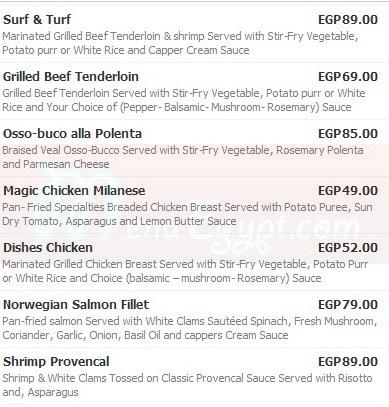Select the Pan-fried salmon description text
This screenshot has height=407, width=389.
(189, 328)
